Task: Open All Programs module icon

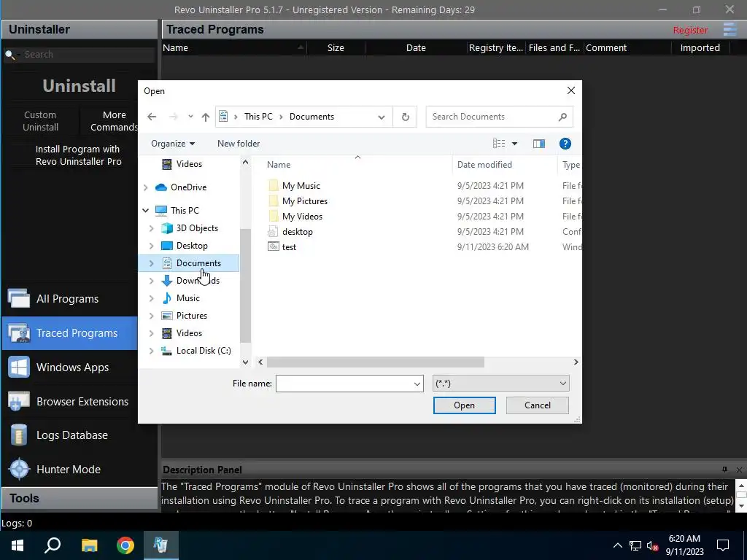Action: [x=18, y=298]
